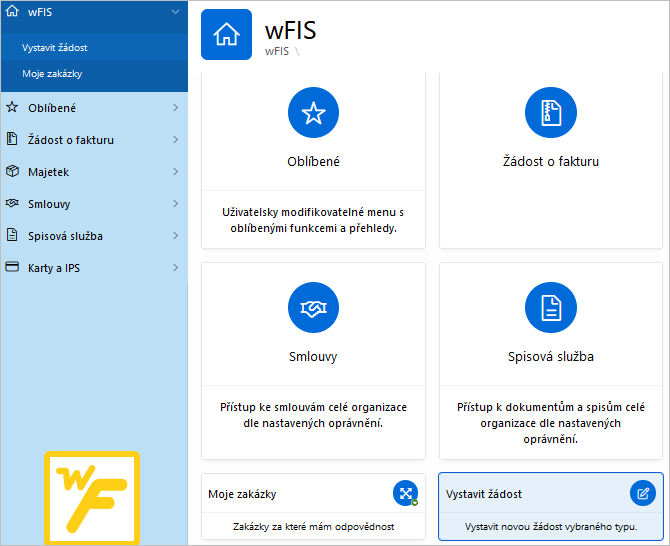Open the Oblíbené tile title
The image size is (670, 546).
[x=313, y=161]
